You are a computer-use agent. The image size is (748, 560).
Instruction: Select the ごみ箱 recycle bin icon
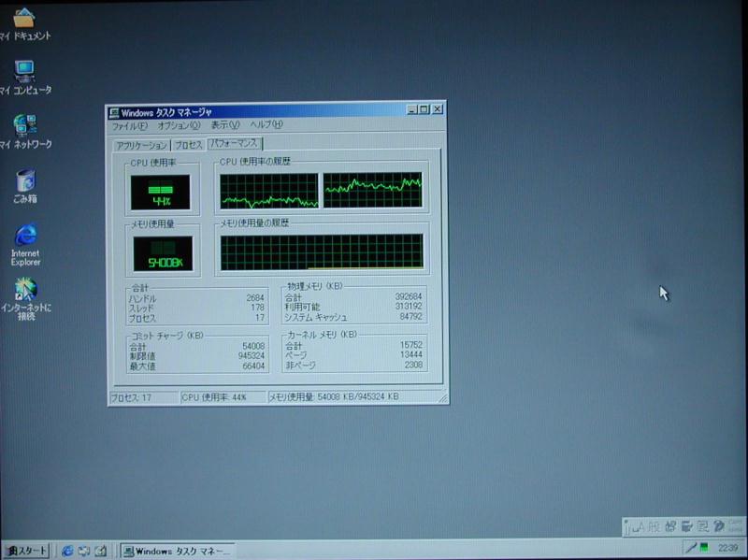[25, 186]
